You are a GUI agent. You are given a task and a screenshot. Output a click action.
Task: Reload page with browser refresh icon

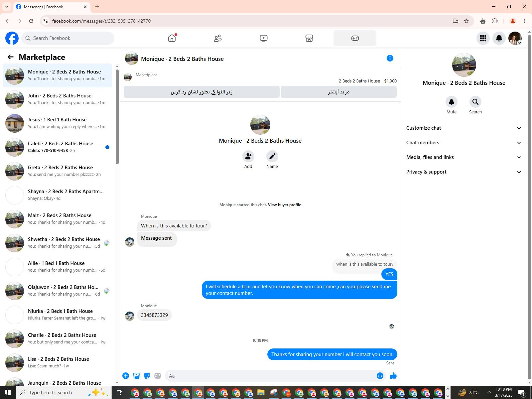pos(31,21)
